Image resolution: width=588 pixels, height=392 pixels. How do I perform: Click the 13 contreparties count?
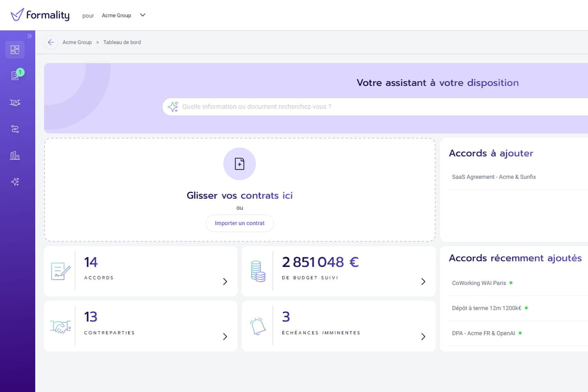coord(91,317)
